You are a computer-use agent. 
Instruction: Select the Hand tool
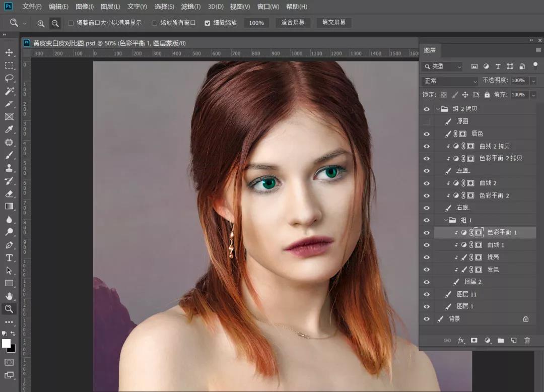pyautogui.click(x=9, y=296)
